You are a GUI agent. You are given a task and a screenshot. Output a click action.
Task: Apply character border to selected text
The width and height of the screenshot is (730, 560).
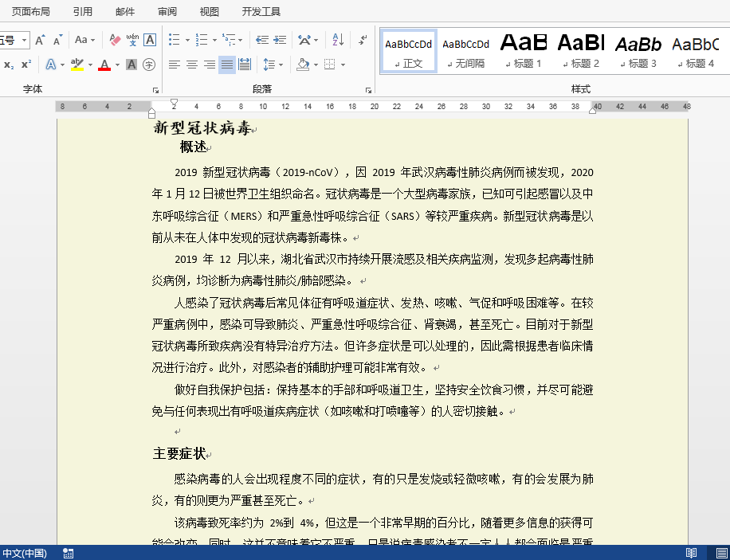tap(150, 41)
